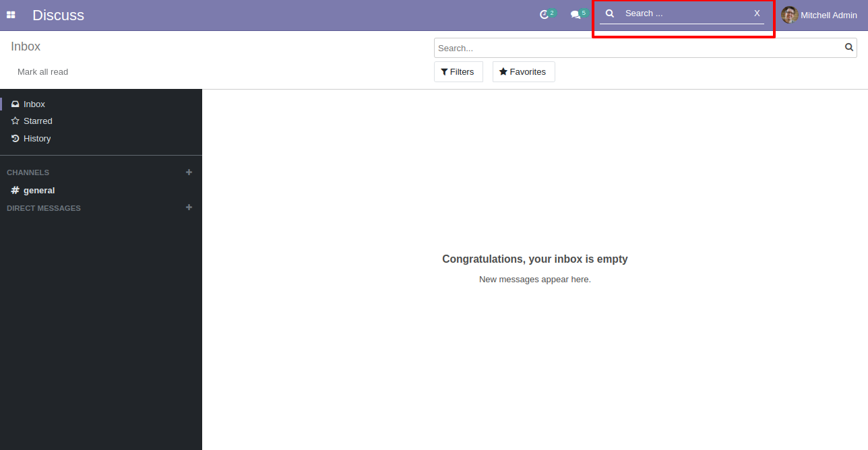Click Mitchell Admin's avatar picture

coord(789,15)
